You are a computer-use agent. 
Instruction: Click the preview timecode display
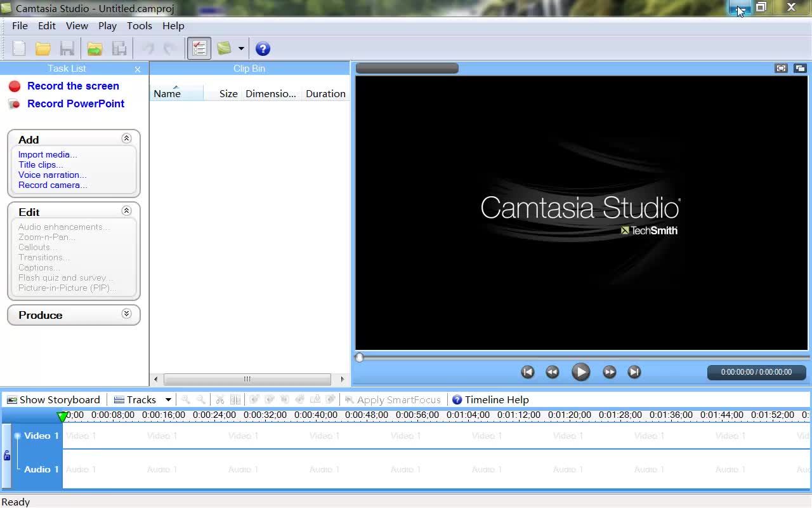pyautogui.click(x=756, y=372)
